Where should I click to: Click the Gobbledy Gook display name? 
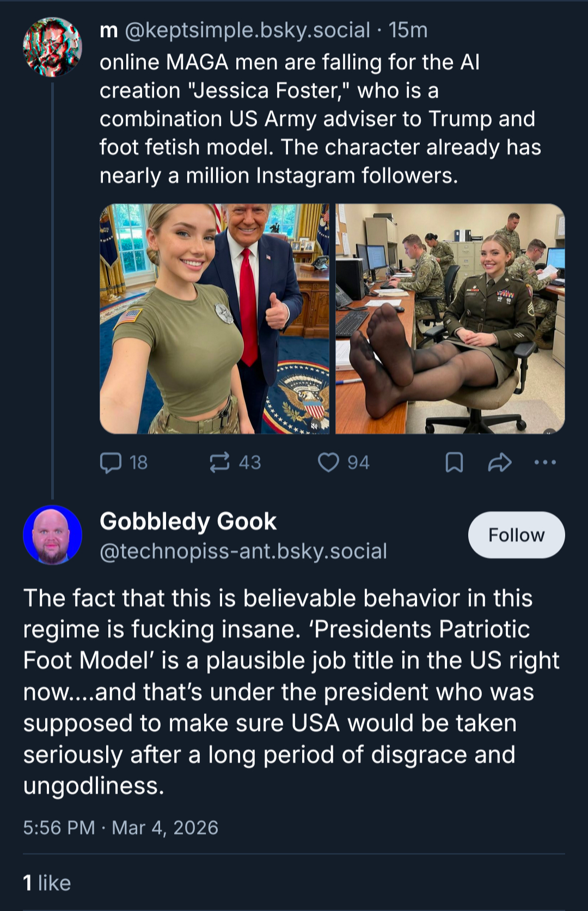click(x=188, y=521)
